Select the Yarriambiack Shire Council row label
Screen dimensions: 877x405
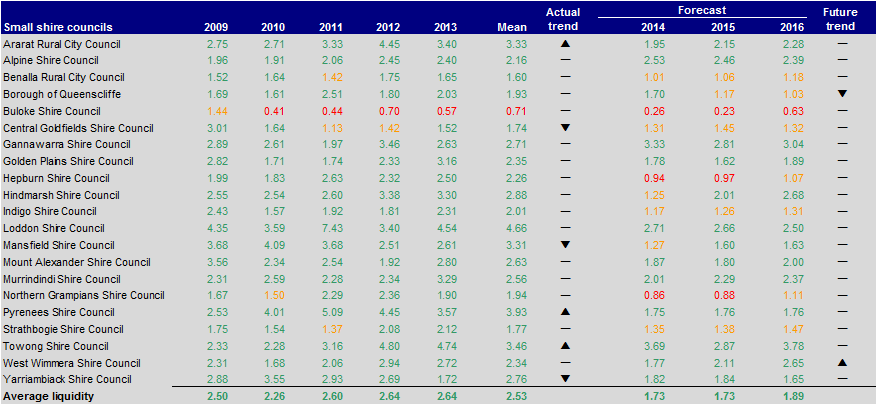(68, 379)
